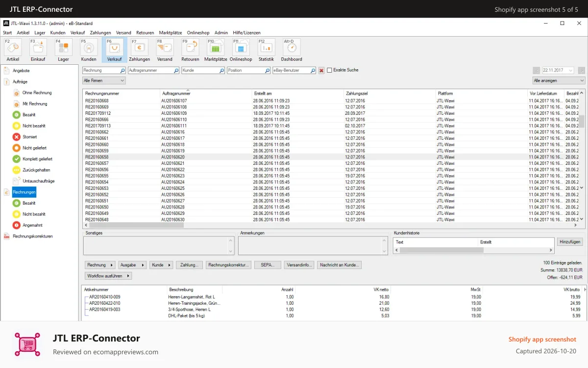Screen dimensions: 588x368
Task: Select the Zurückgehalten yellow icon
Action: pos(16,170)
